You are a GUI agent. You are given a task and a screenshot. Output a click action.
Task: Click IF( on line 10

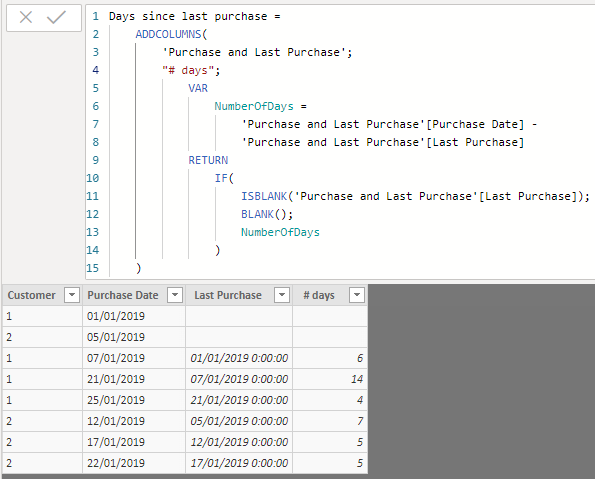[x=224, y=178]
